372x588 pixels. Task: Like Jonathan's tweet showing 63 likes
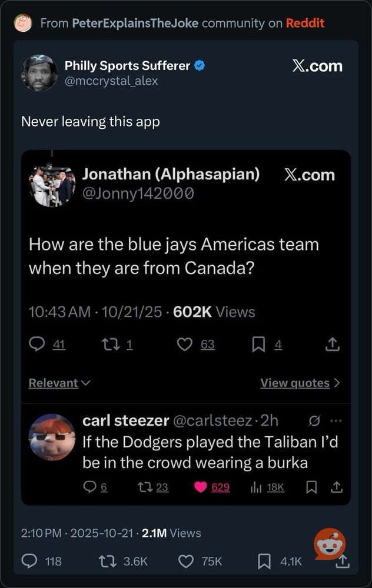(184, 344)
